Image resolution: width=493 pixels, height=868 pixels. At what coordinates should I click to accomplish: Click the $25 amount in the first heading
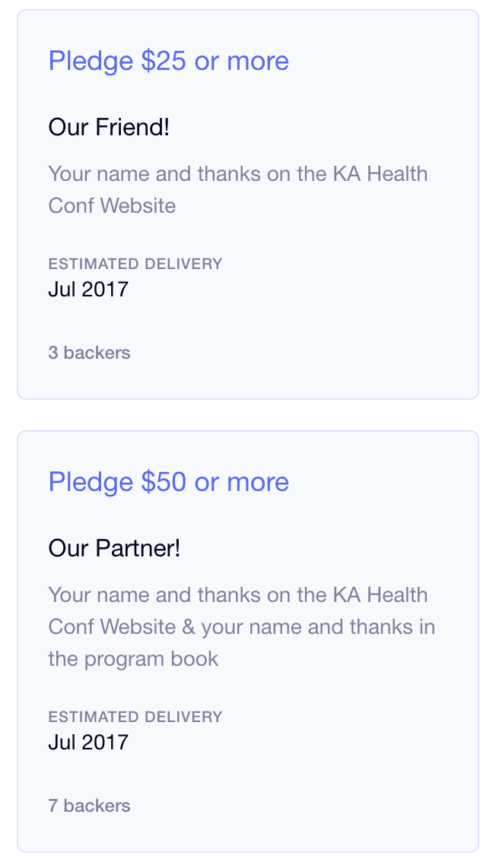pyautogui.click(x=163, y=61)
